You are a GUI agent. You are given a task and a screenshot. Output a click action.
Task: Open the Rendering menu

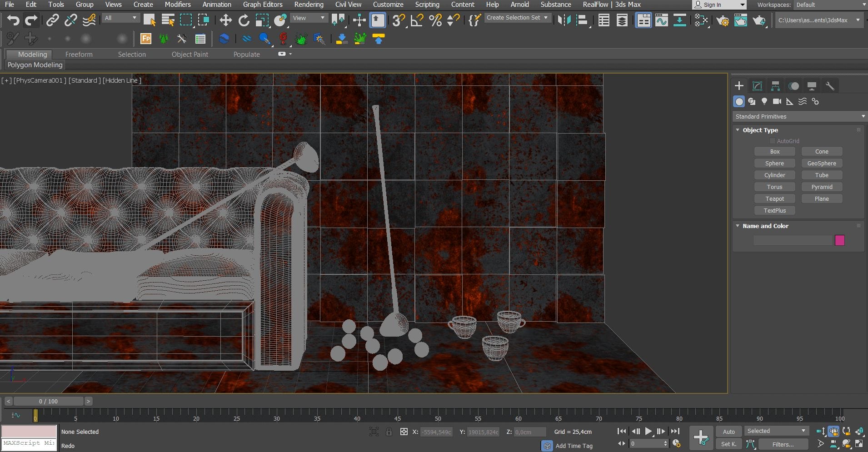pos(309,5)
